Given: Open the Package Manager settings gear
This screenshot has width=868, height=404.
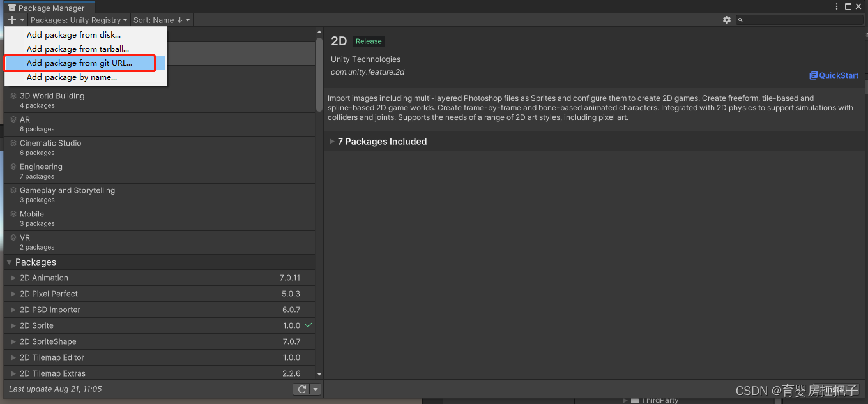Looking at the screenshot, I should point(727,20).
